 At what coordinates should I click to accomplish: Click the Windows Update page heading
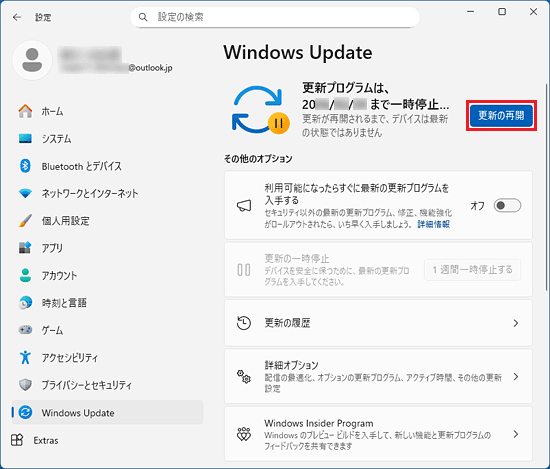point(298,53)
